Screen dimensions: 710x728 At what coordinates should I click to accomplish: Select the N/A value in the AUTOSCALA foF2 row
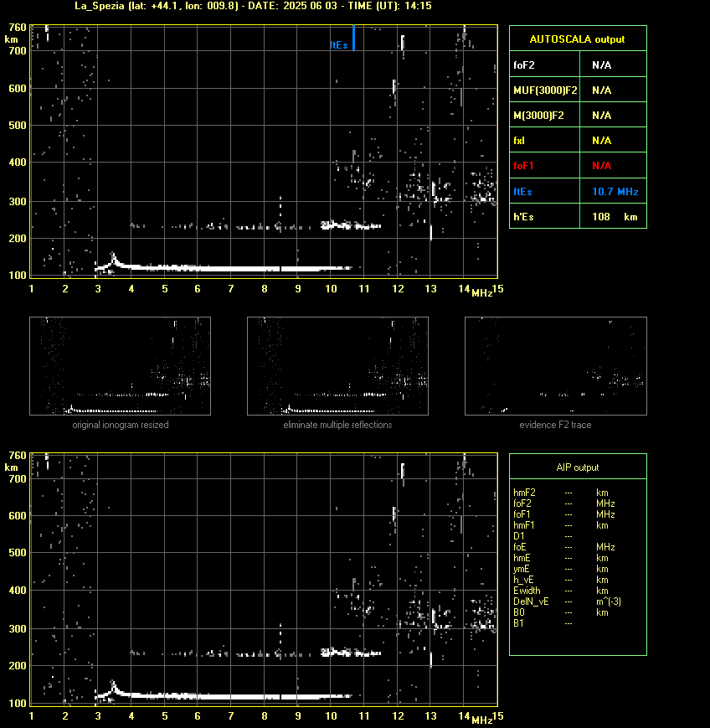(x=601, y=65)
